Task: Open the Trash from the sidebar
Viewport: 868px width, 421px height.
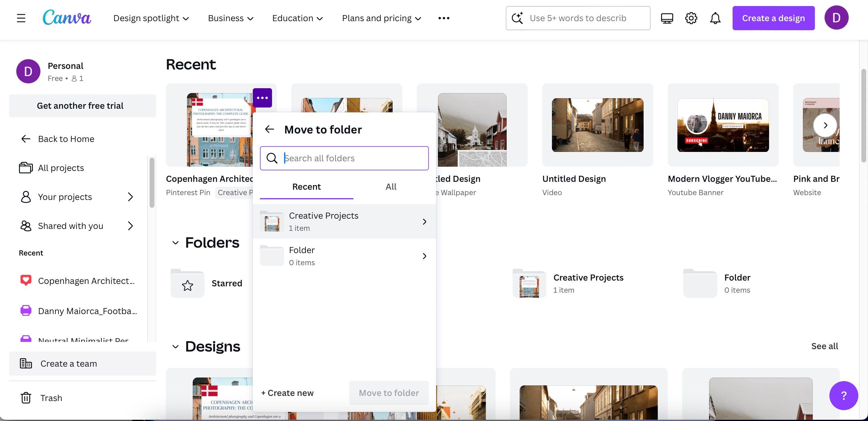Action: 51,398
